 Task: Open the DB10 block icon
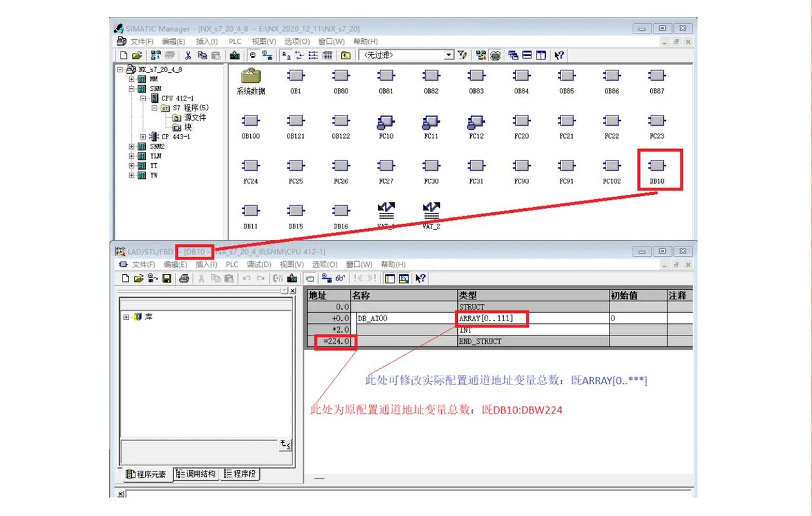656,166
